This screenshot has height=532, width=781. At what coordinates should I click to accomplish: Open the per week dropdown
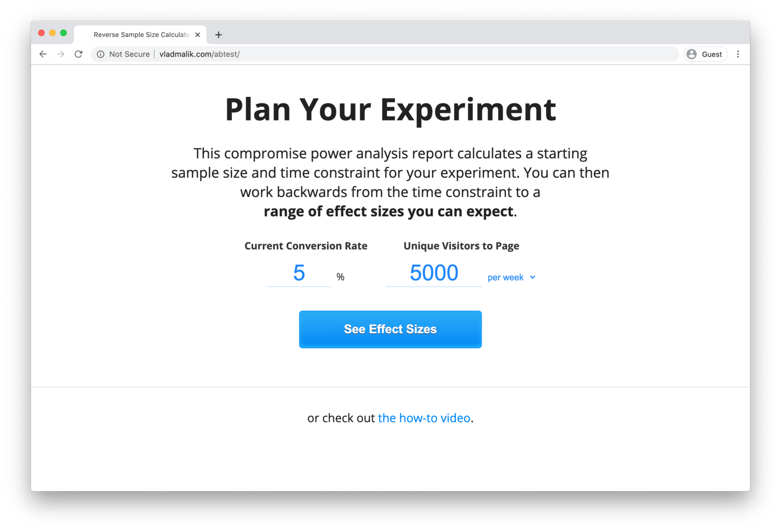click(x=511, y=277)
